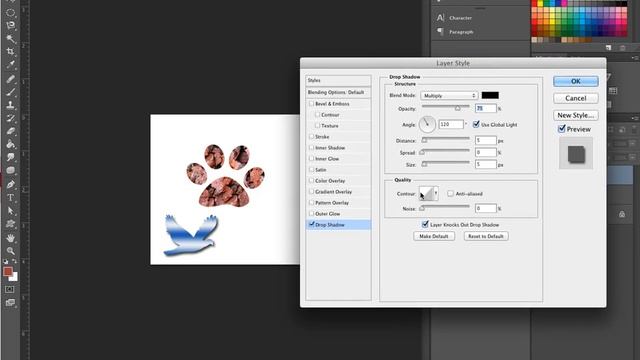The height and width of the screenshot is (360, 640).
Task: Enable the Anti-aliased checkbox
Action: 450,193
